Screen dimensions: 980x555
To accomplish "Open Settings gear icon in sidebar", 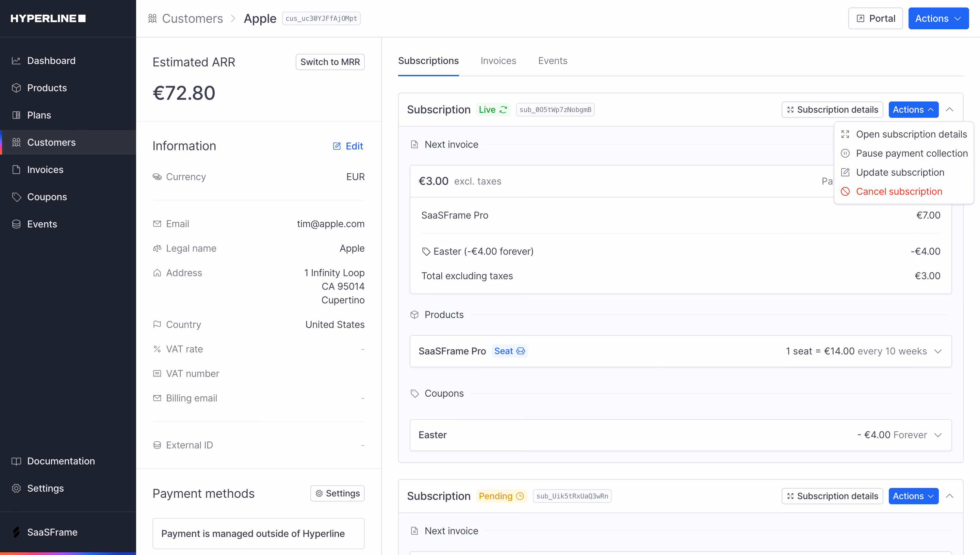I will pos(16,488).
